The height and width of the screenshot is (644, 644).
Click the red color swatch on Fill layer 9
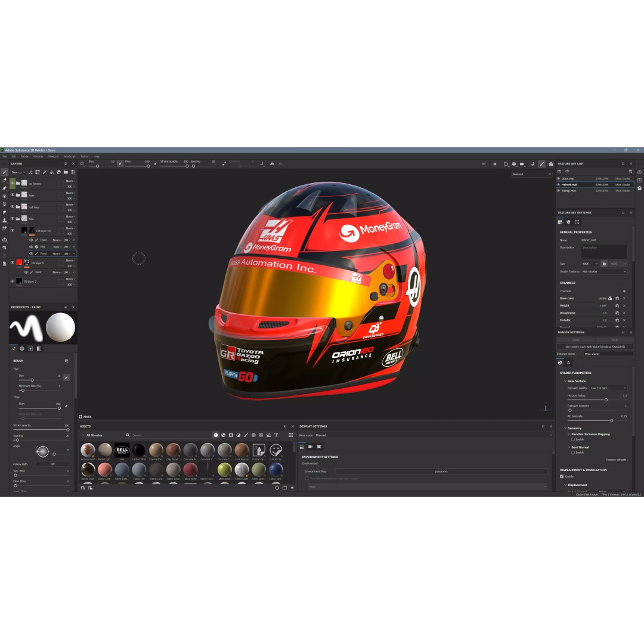19,262
